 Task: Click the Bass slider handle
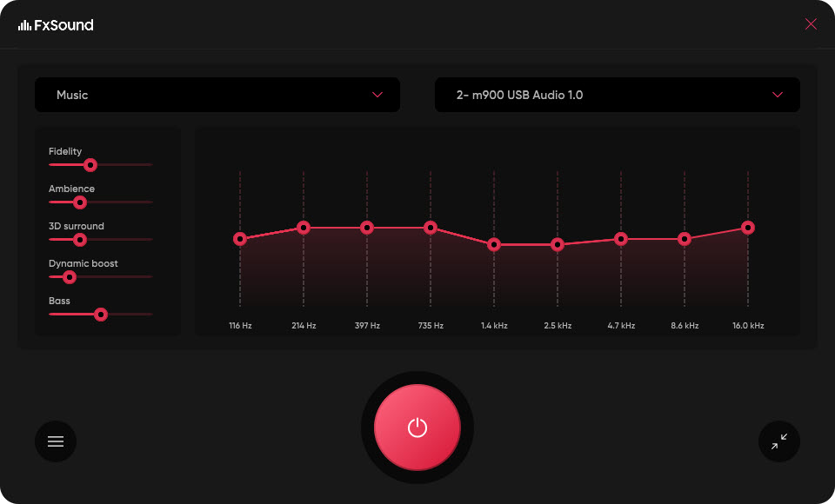point(101,315)
